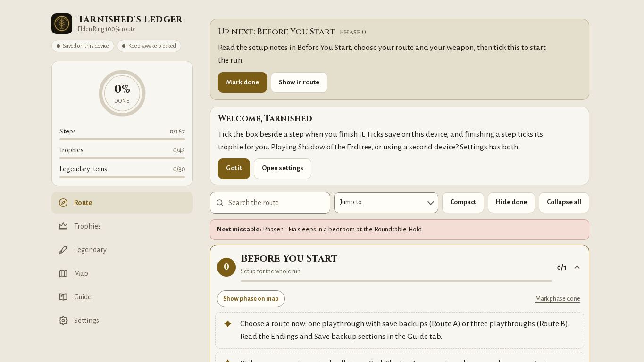Open the Route tab
The image size is (644, 362).
(x=122, y=203)
